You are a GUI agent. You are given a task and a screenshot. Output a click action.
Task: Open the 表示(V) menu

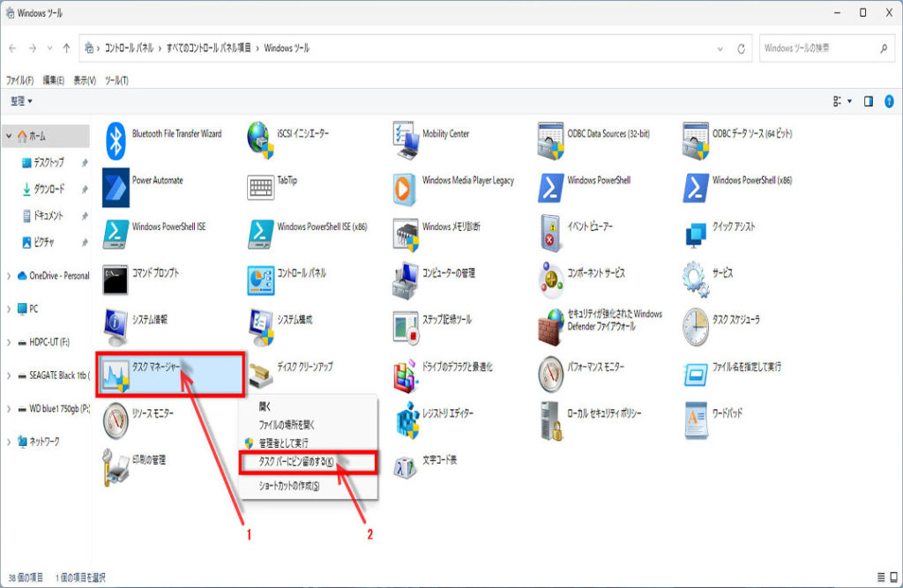85,80
